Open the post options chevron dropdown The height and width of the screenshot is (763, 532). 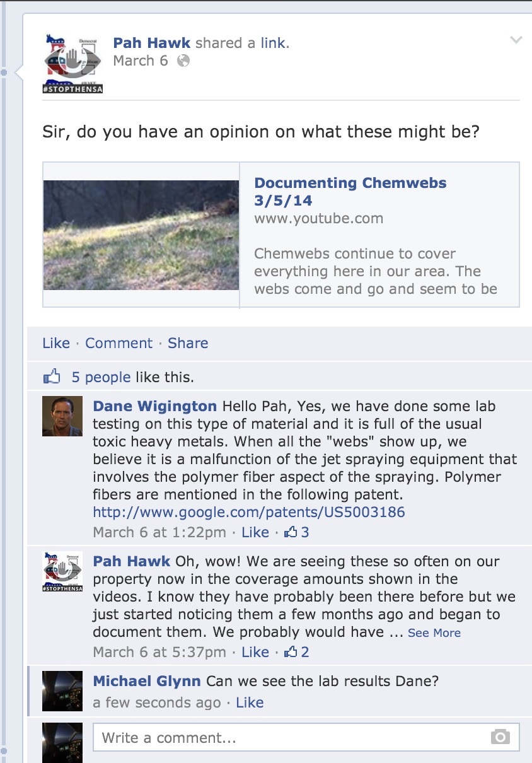[x=516, y=41]
